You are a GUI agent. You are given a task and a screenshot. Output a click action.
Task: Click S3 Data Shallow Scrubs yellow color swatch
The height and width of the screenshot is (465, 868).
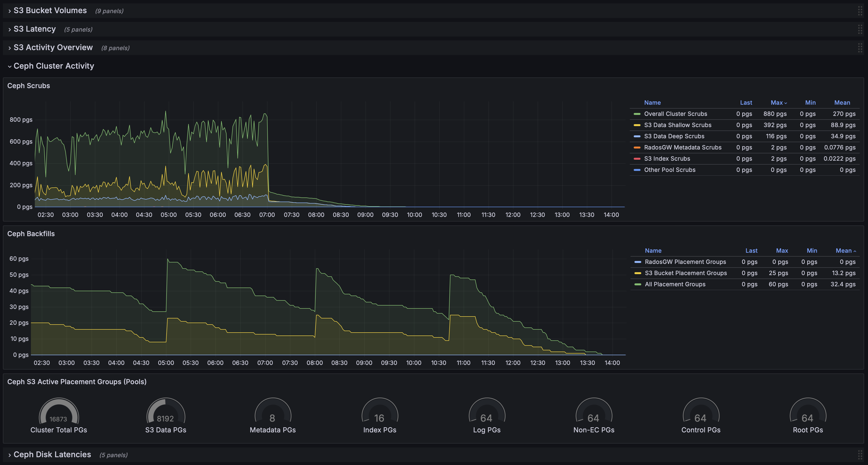point(637,125)
